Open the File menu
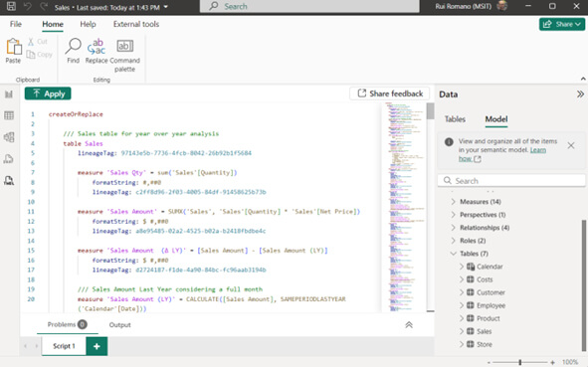588x367 pixels. click(16, 24)
